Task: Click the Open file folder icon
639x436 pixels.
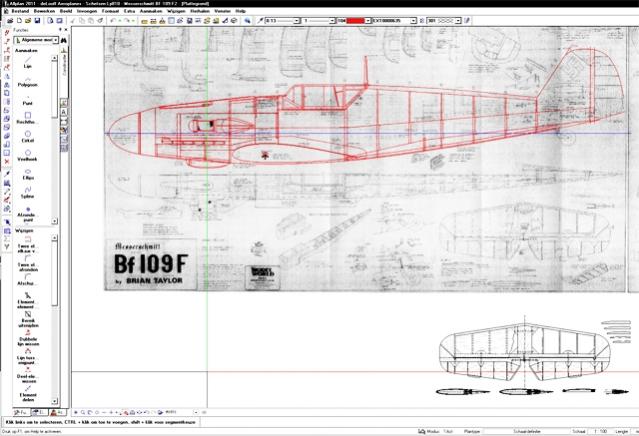Action: (28, 20)
